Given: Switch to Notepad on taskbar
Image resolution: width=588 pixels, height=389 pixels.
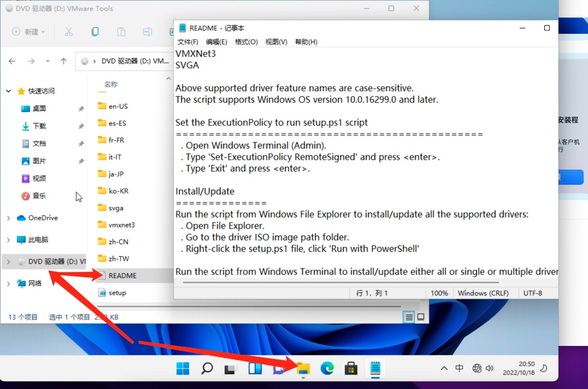Looking at the screenshot, I should 375,369.
